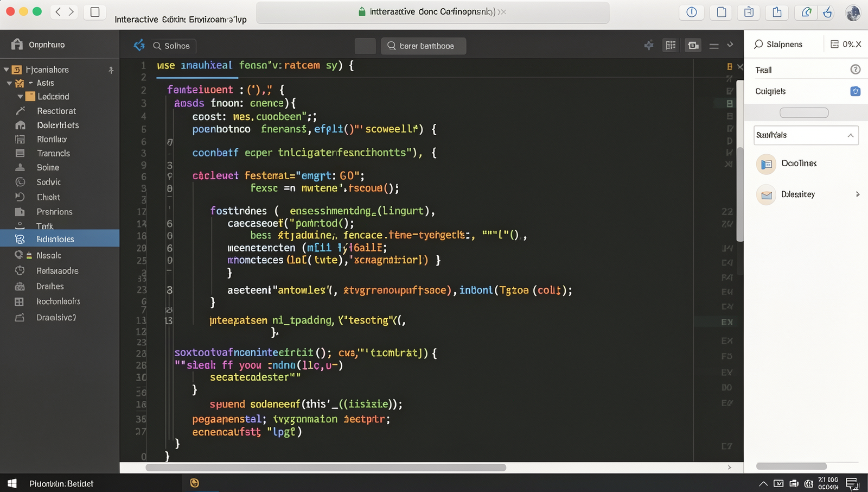
Task: Click the right panel horizontal scrollbar
Action: 792,466
